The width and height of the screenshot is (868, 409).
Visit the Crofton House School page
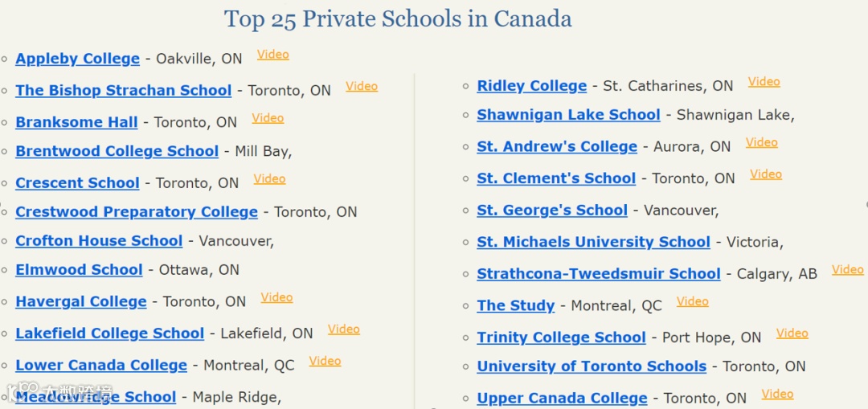[99, 241]
